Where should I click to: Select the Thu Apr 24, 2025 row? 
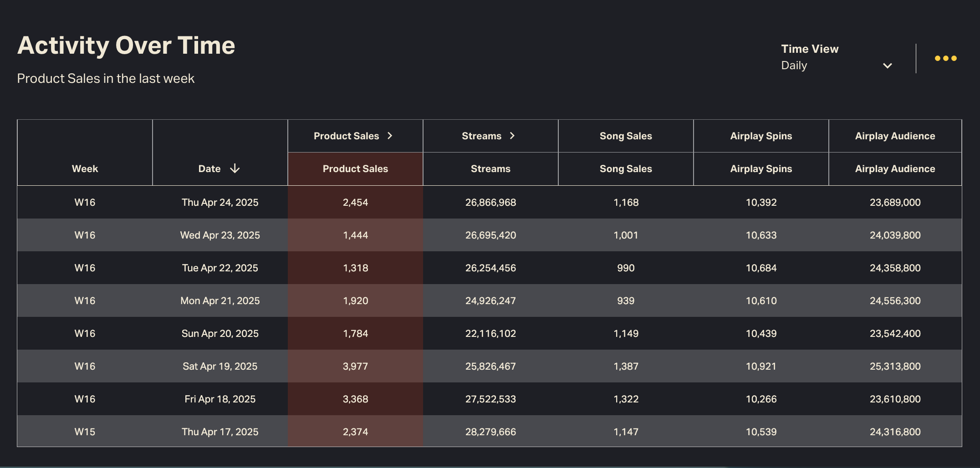220,202
